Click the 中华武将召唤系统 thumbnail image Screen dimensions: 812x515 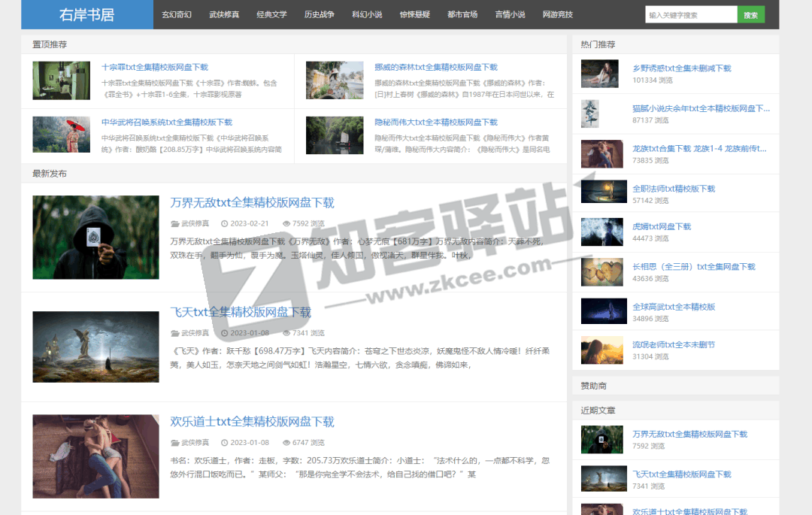click(62, 135)
